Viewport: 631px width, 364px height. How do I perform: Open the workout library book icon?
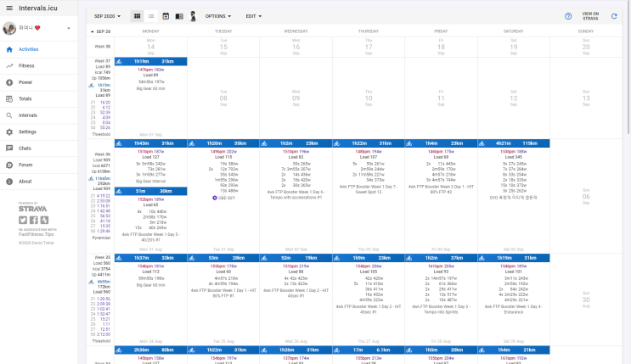(x=179, y=16)
